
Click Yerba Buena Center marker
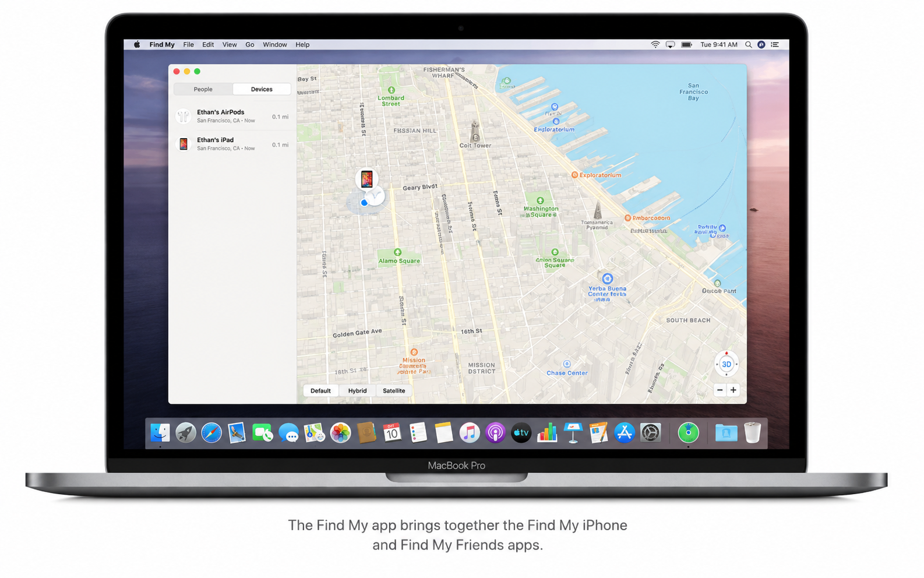607,279
